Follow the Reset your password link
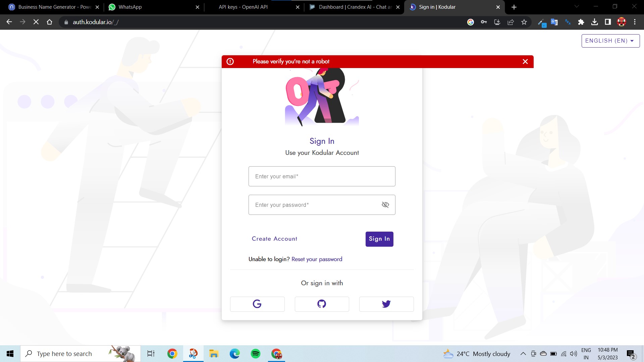Viewport: 644px width, 362px height. 317,259
